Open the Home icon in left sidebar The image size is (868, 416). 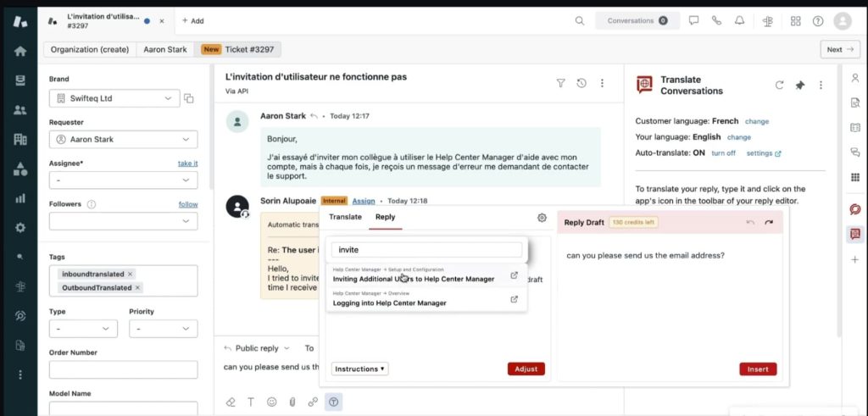pos(20,51)
